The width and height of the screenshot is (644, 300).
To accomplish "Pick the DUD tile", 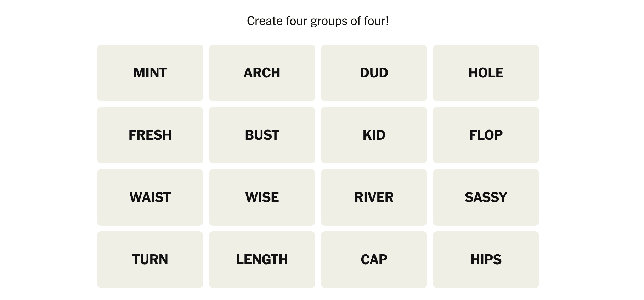I will pyautogui.click(x=374, y=73).
